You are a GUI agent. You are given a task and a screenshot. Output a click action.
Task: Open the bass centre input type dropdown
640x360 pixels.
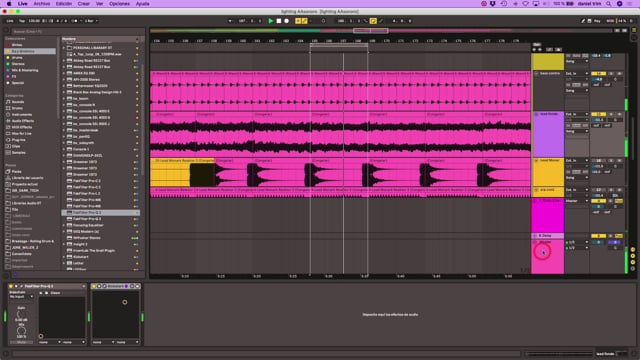click(x=577, y=73)
